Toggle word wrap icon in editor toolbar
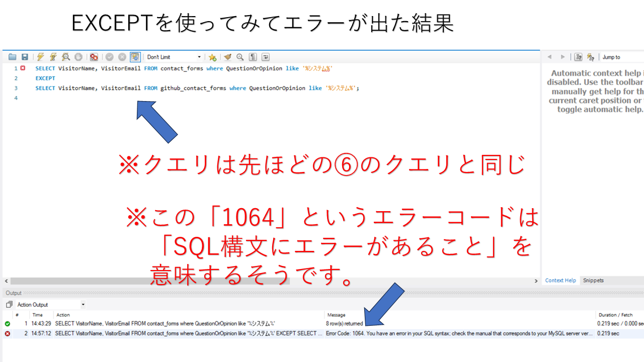 coord(266,57)
